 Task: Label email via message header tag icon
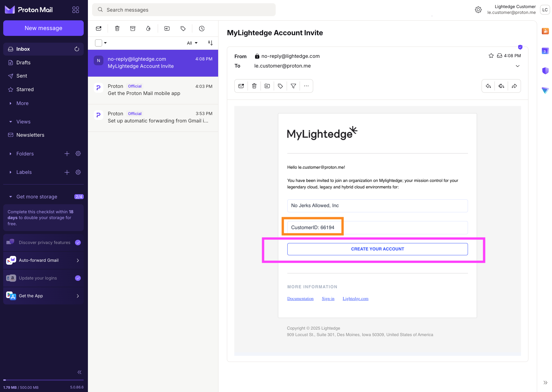[x=280, y=86]
